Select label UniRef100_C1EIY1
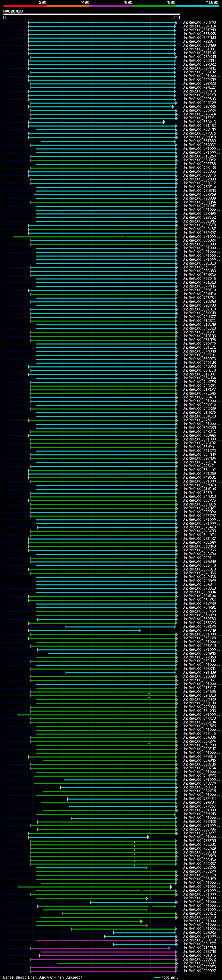Image resolution: width=222 pixels, height=980 pixels. (x=199, y=118)
